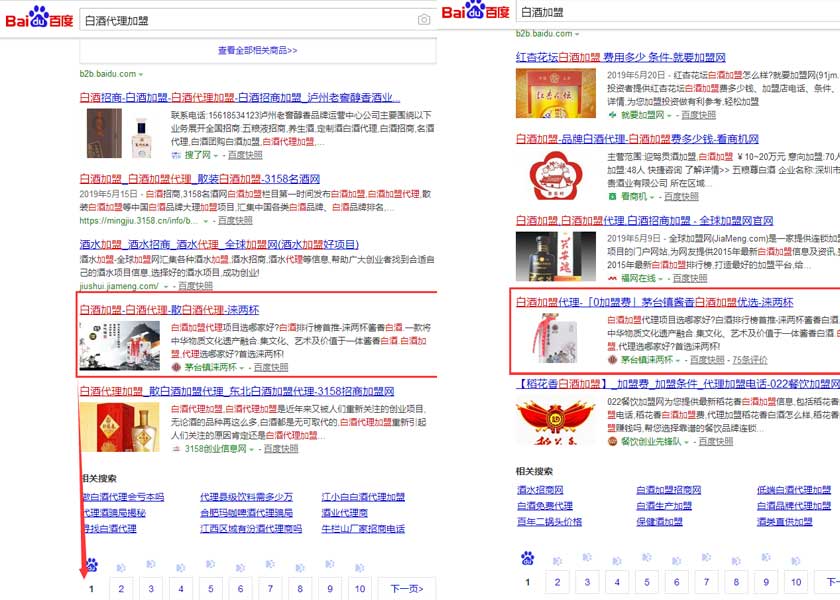Open related search 酒水招商网

click(x=540, y=490)
